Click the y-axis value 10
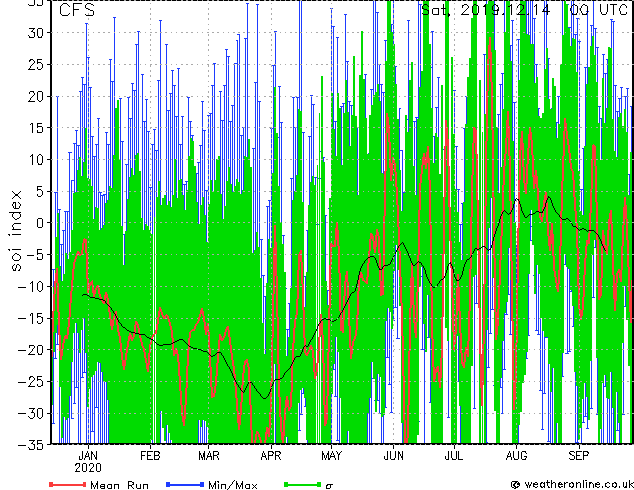The height and width of the screenshot is (490, 634). 36,160
